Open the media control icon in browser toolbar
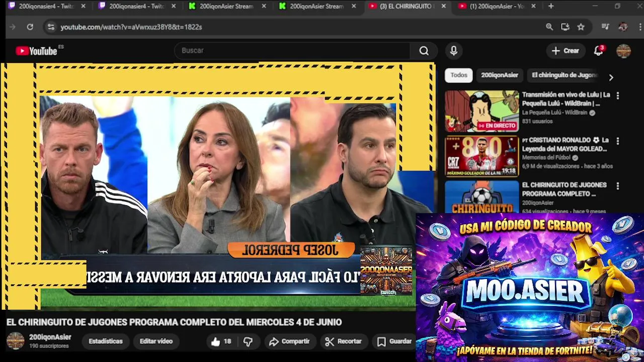This screenshot has height=362, width=644. 605,27
